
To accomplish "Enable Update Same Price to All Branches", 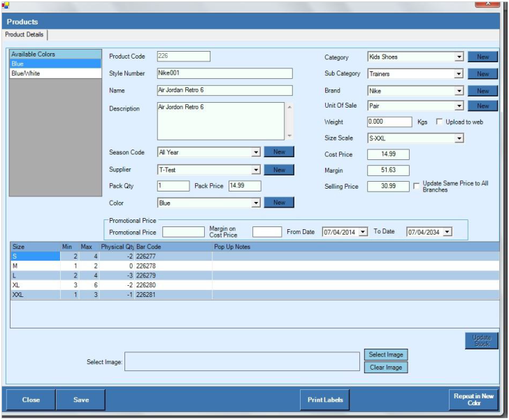I will coord(417,186).
